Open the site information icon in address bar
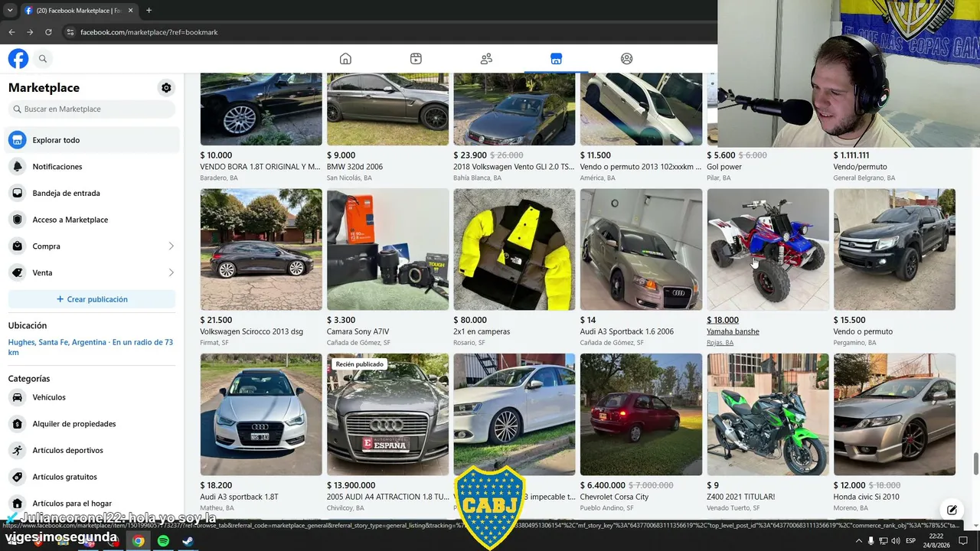The image size is (980, 551). point(70,32)
